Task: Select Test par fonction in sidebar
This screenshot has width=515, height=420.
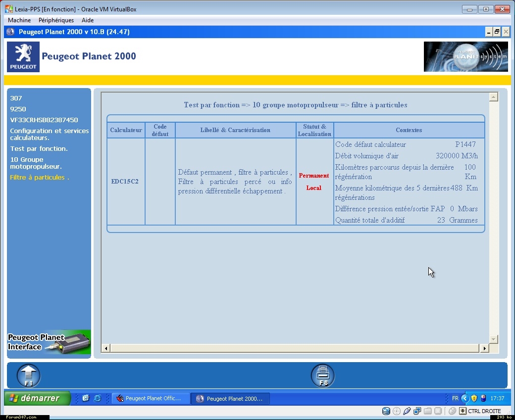Action: pos(39,148)
